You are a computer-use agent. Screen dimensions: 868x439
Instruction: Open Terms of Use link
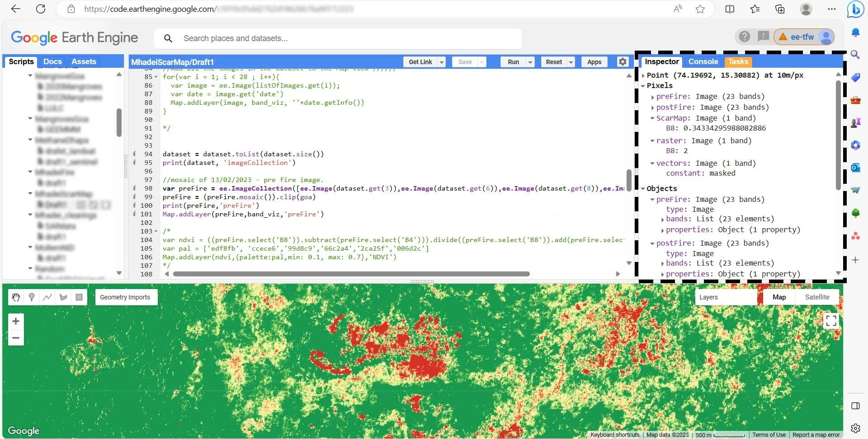click(x=769, y=434)
